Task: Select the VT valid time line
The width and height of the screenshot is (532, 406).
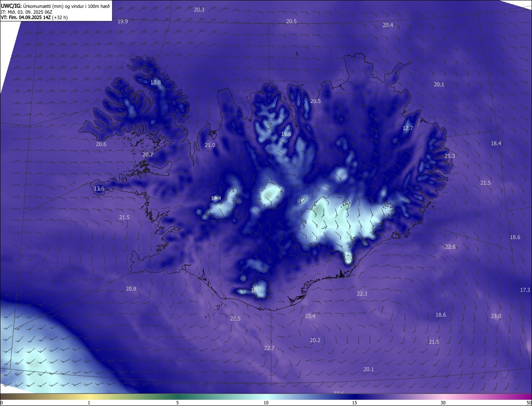Action: pyautogui.click(x=34, y=17)
